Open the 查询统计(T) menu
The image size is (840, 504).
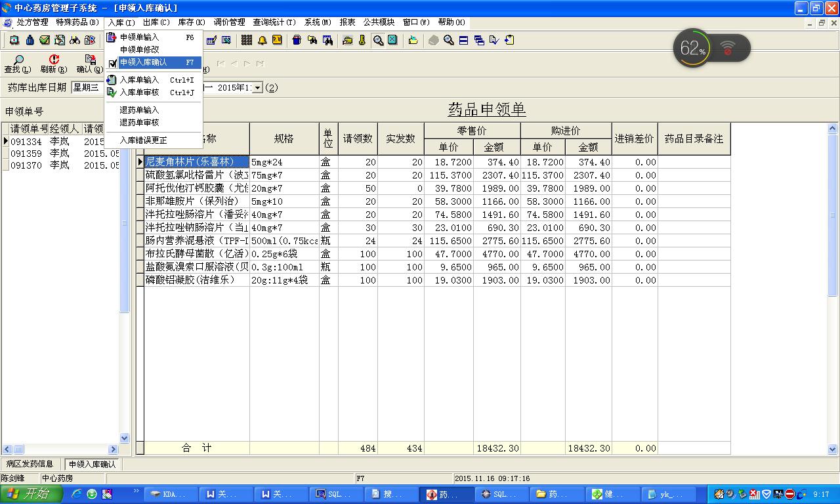point(274,22)
